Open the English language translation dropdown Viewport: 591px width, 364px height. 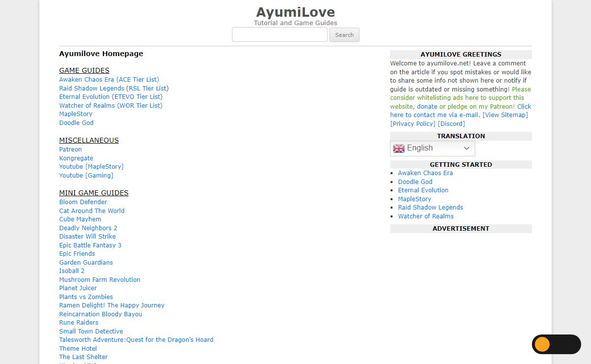(x=432, y=148)
